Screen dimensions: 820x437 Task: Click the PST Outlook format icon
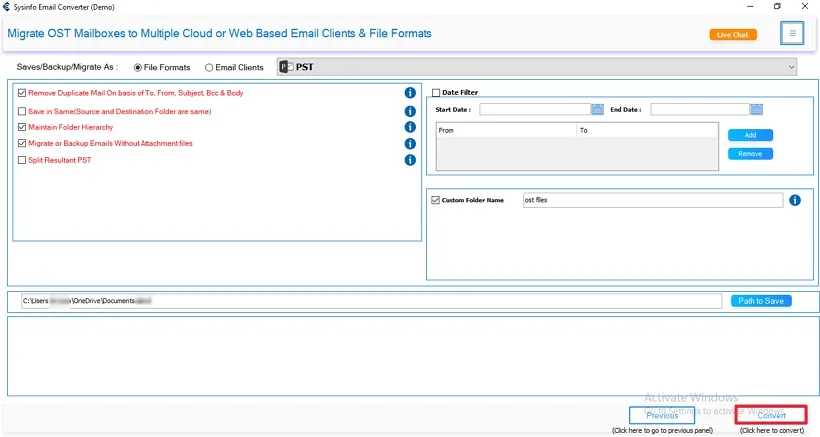coord(286,67)
